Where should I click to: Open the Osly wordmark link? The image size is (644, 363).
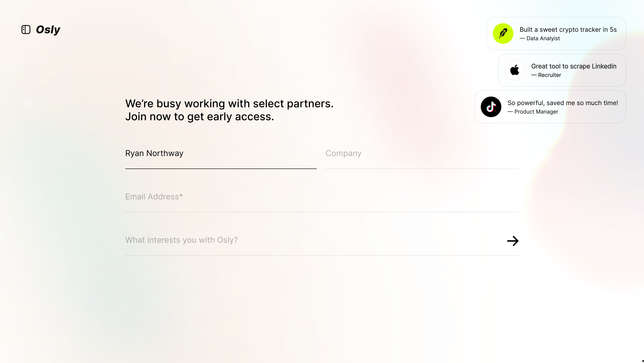pyautogui.click(x=48, y=30)
